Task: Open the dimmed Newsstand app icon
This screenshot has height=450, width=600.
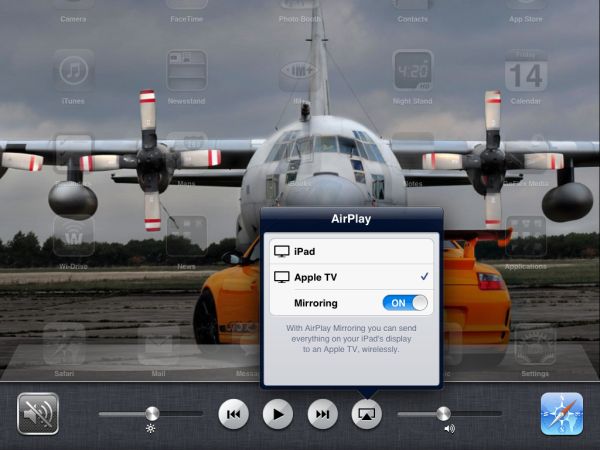Action: pos(187,70)
